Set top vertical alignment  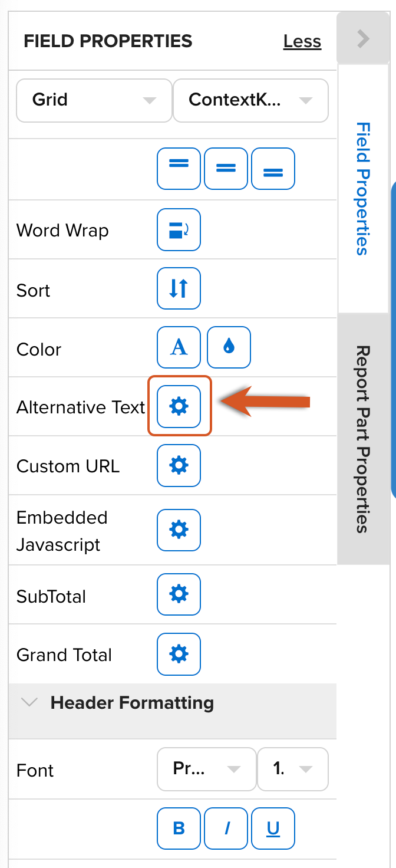point(179,169)
